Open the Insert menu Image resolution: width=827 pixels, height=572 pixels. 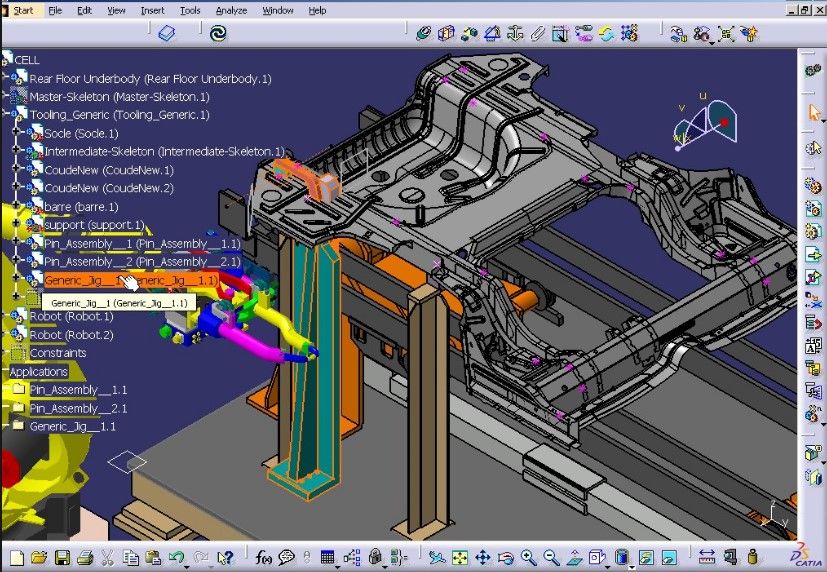(x=152, y=10)
